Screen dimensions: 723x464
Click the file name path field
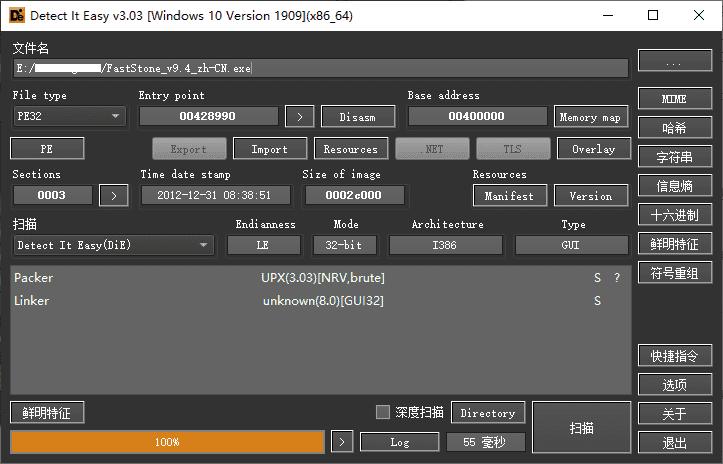pyautogui.click(x=321, y=68)
